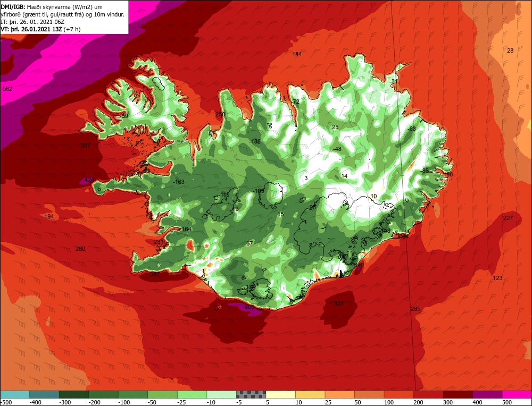Viewport: 532px width, 406px height.
Task: Click the '285' value near the longitude line
Action: click(x=415, y=309)
